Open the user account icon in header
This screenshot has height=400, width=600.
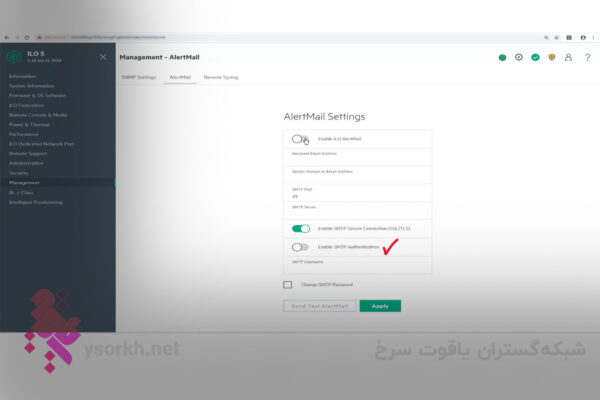[568, 57]
